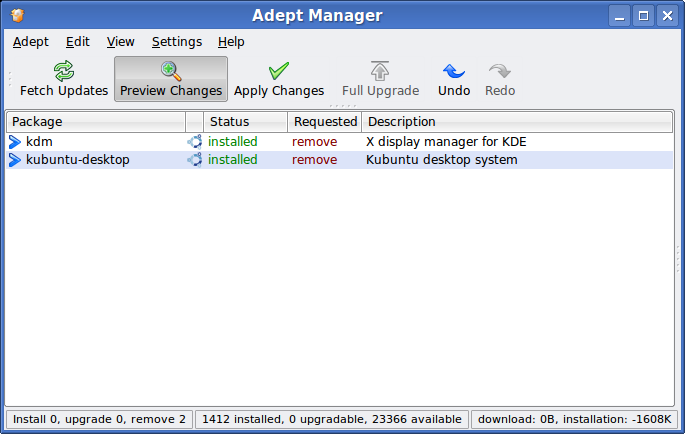Click the Kubuntu icon in kubuntu-desktop row
This screenshot has height=434, width=685.
tap(194, 160)
